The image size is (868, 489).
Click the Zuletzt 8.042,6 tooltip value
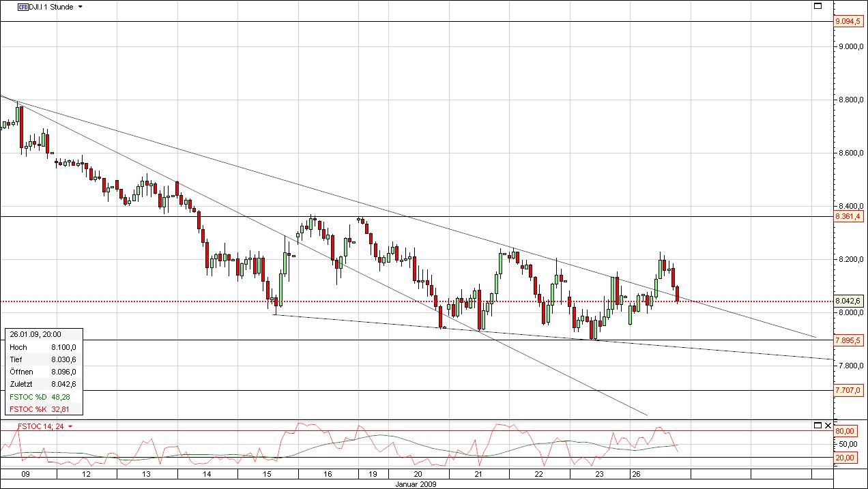62,384
